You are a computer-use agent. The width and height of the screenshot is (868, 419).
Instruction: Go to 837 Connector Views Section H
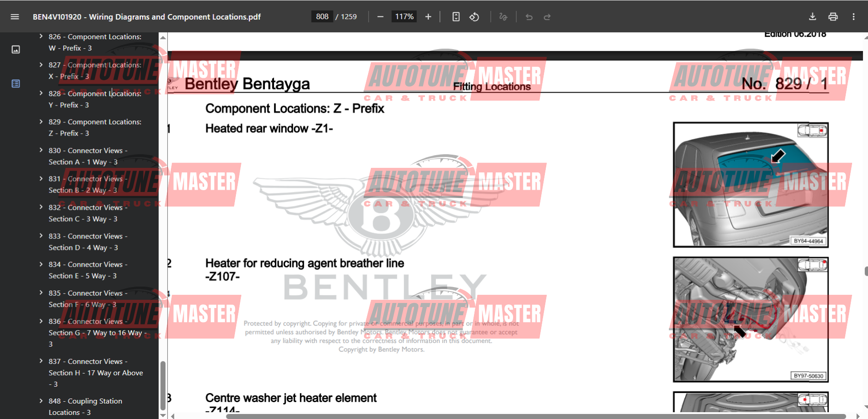pyautogui.click(x=95, y=372)
